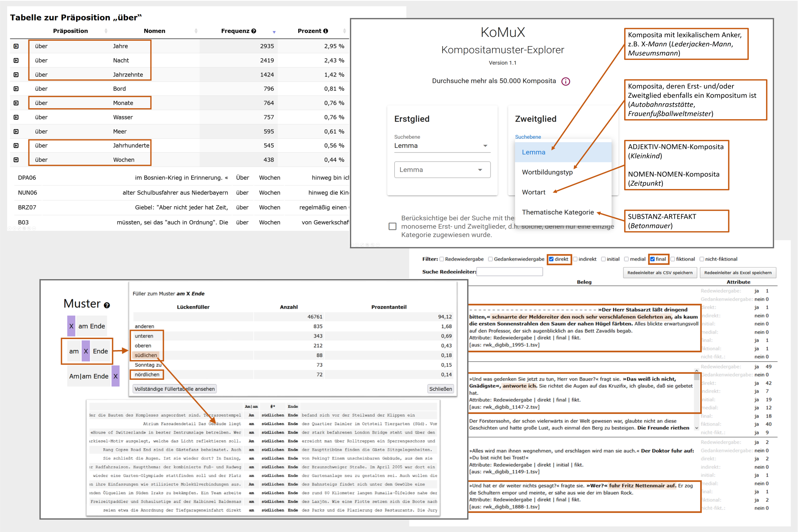The image size is (798, 532).
Task: Tick the monoseme Erst- und Zweitglieder checkbox
Action: point(392,226)
